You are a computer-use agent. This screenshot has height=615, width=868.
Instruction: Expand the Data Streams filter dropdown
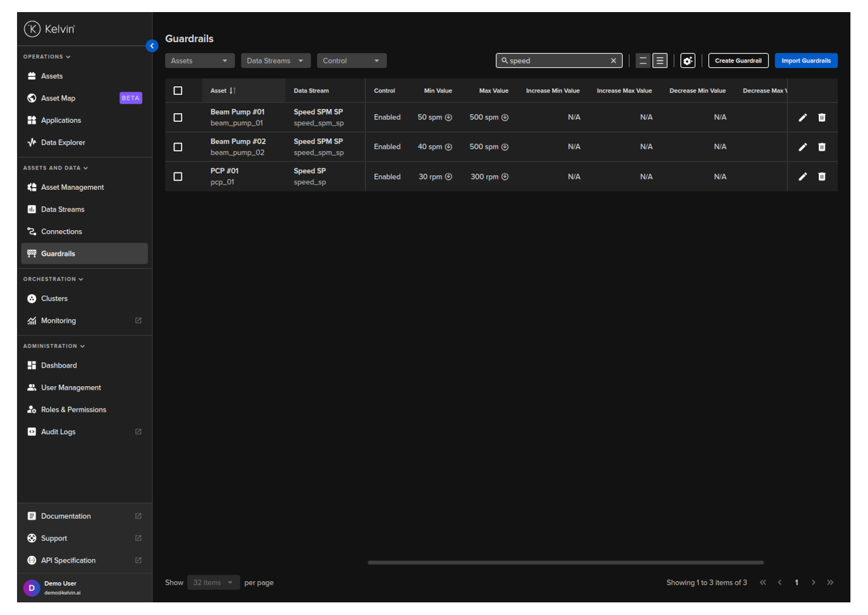point(275,61)
